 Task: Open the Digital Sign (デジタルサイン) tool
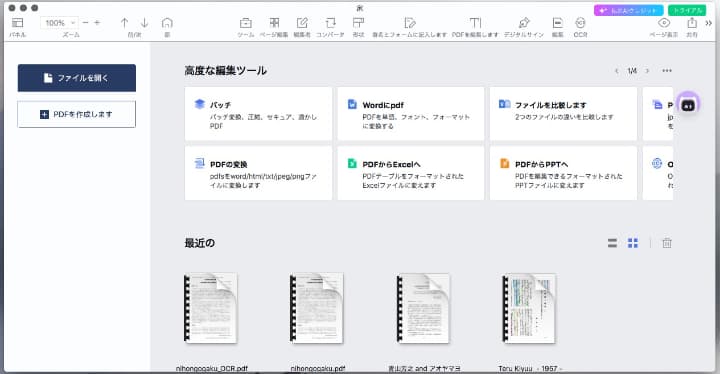click(524, 23)
